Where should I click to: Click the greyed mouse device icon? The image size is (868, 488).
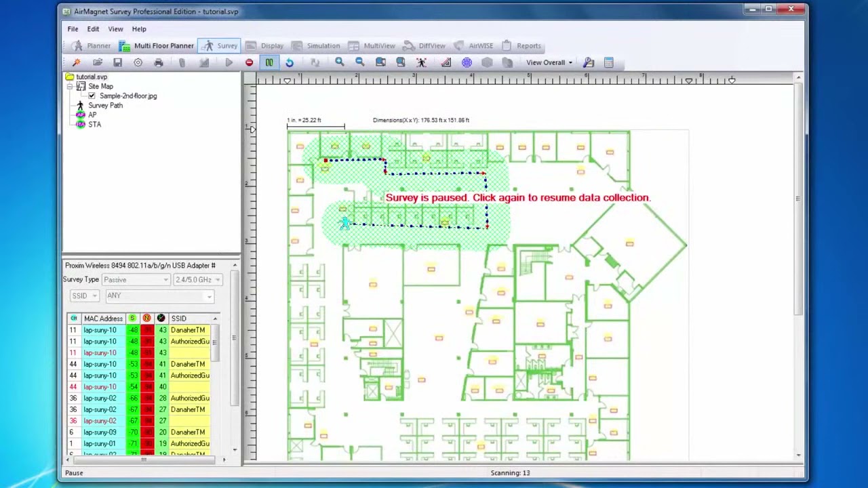[182, 62]
